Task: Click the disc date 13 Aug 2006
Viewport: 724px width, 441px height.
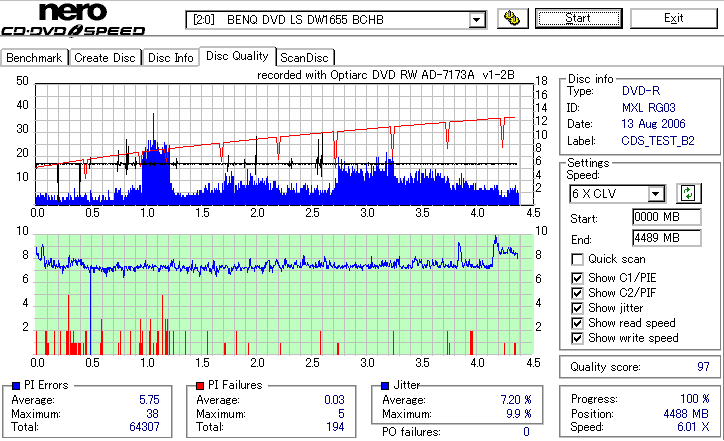Action: click(x=653, y=124)
